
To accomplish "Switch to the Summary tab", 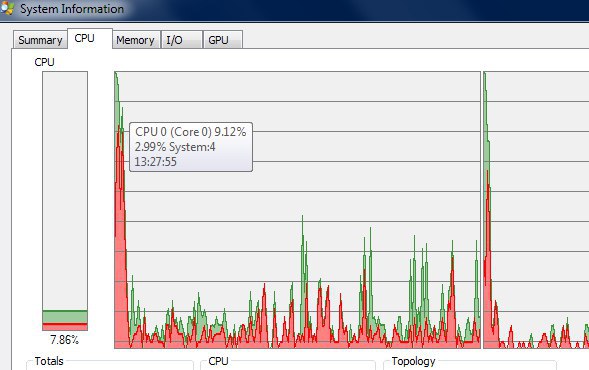I will [40, 40].
